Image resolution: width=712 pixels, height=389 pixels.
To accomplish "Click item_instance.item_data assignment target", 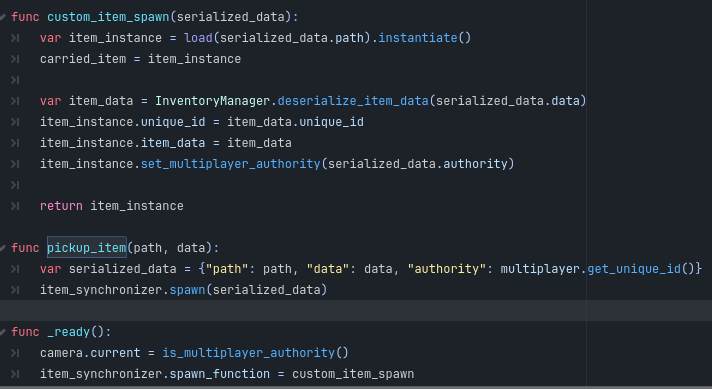I will pos(123,143).
